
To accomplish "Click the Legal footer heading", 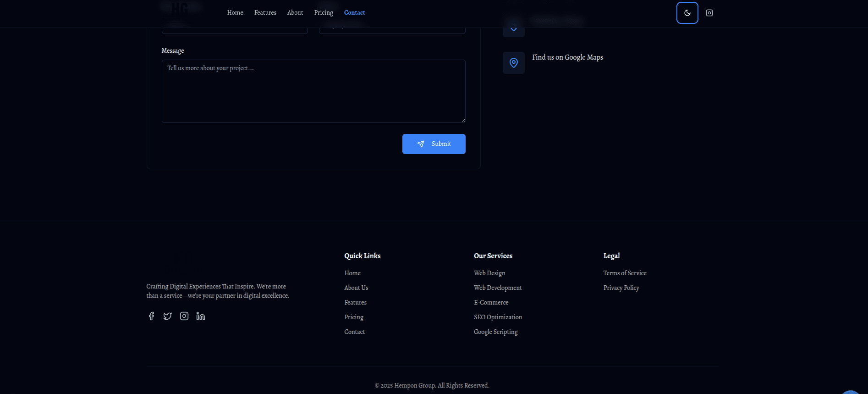I will coord(611,256).
